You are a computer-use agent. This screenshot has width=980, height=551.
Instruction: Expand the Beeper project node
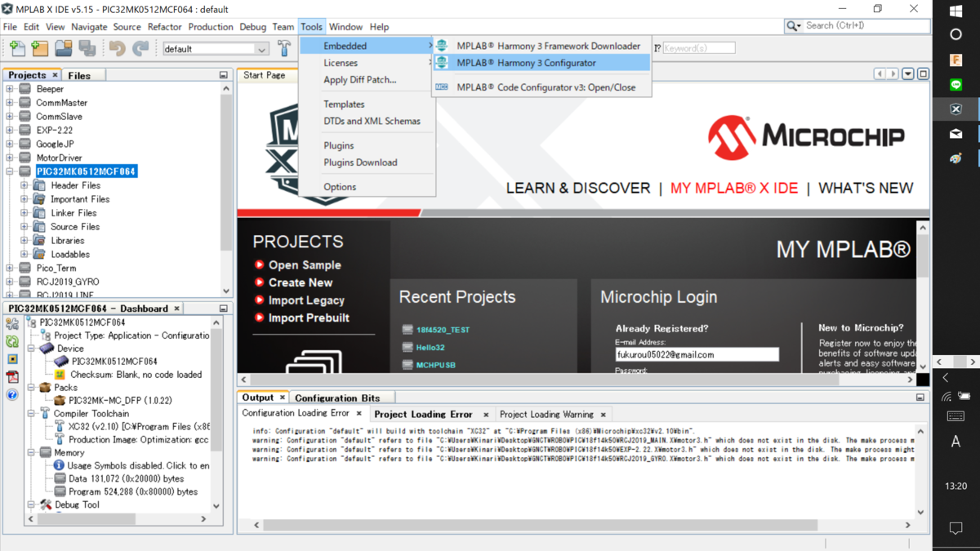[10, 89]
